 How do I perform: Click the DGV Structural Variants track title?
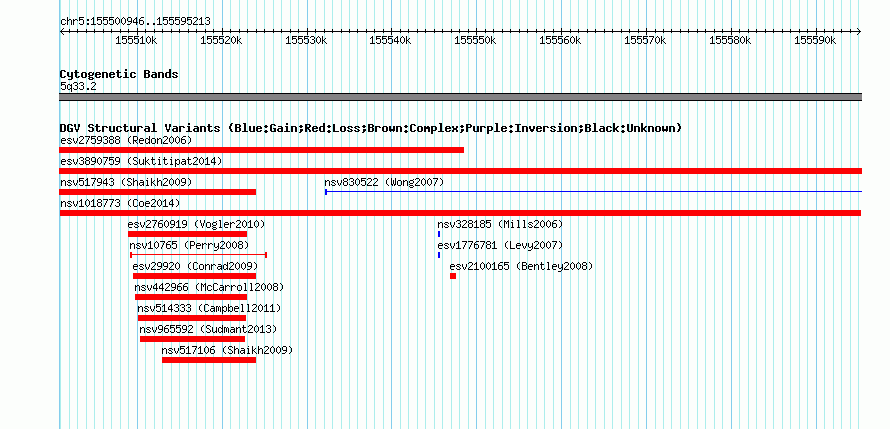[371, 128]
